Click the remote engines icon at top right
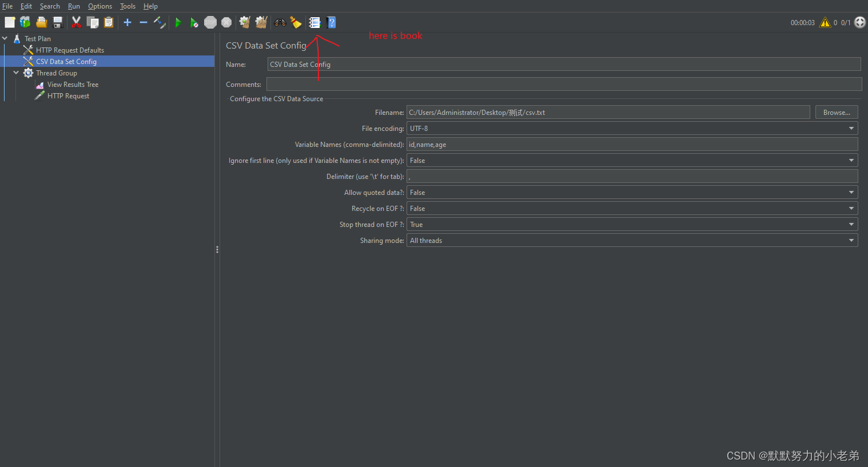The height and width of the screenshot is (467, 868). tap(860, 22)
